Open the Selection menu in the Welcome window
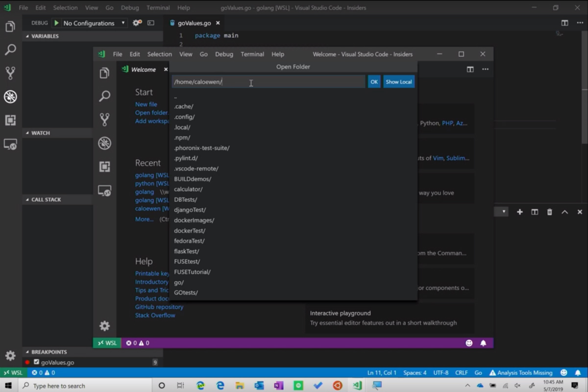 [x=160, y=54]
